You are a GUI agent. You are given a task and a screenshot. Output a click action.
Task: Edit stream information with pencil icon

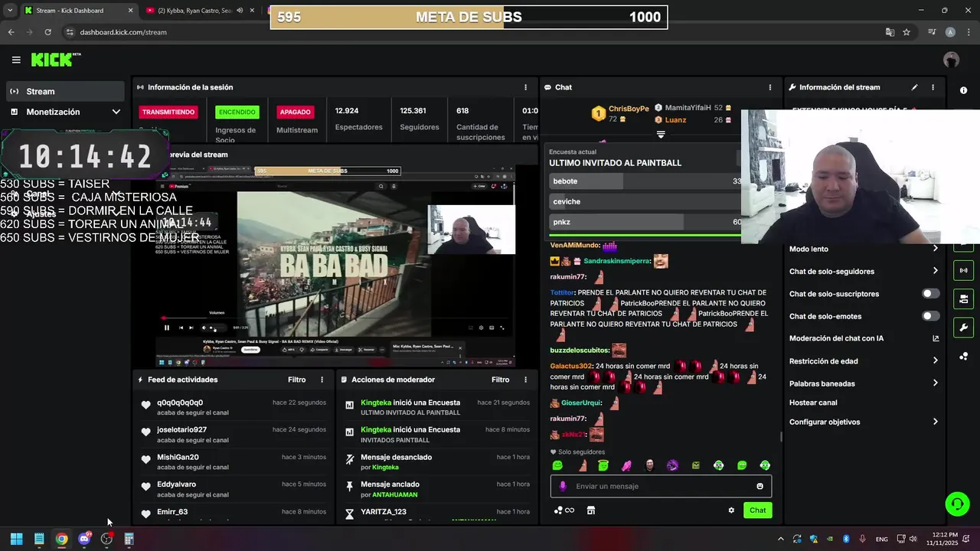pyautogui.click(x=914, y=87)
